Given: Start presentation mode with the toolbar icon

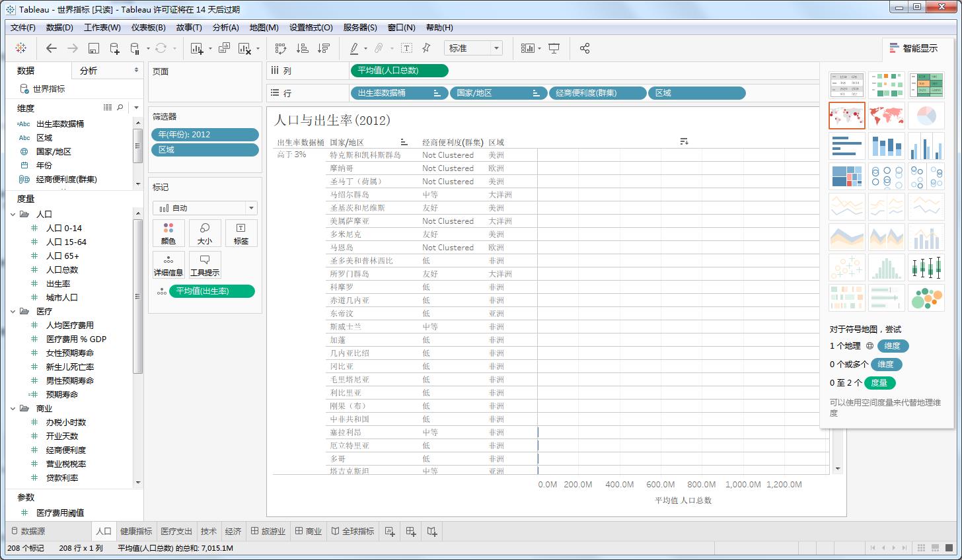Looking at the screenshot, I should (554, 48).
